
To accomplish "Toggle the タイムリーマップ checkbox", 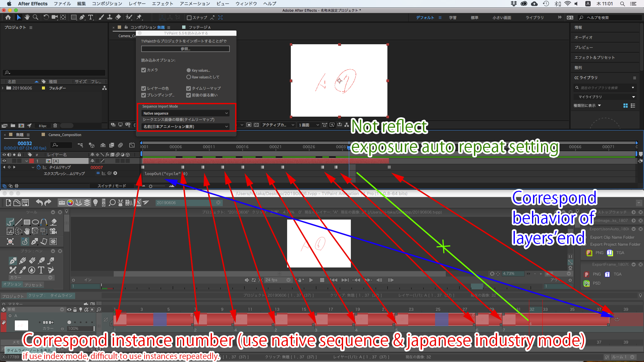I will click(x=189, y=88).
